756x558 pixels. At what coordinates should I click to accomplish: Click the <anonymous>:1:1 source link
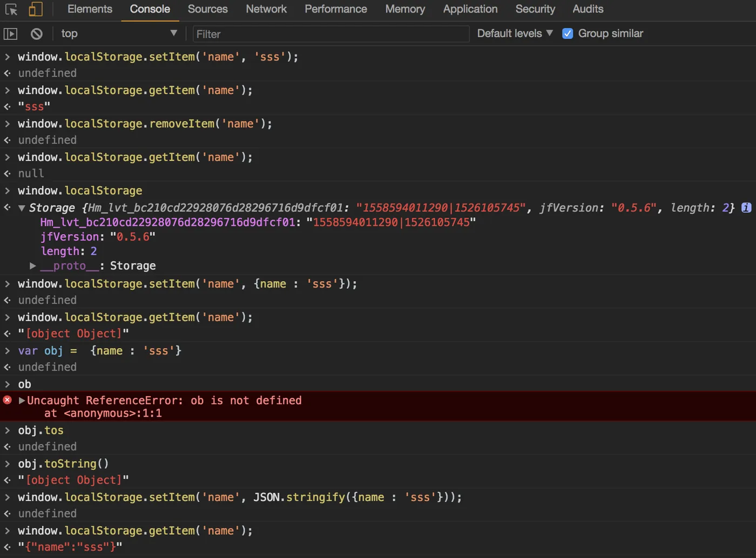113,413
